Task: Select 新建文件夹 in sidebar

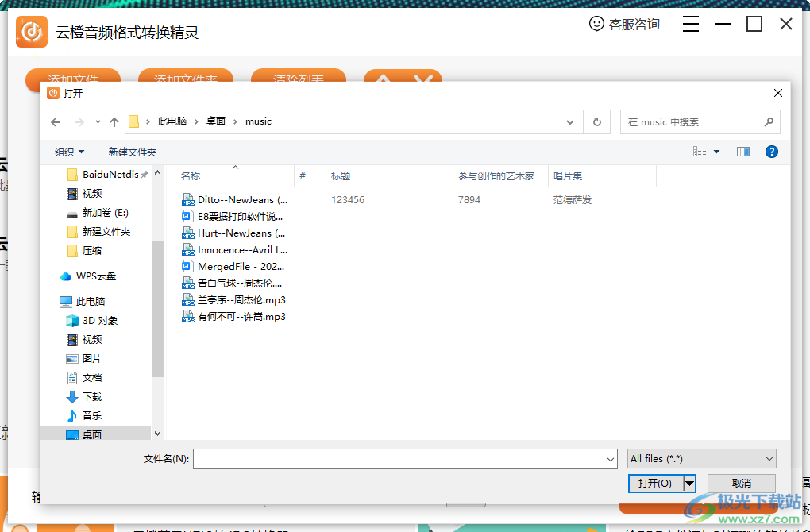Action: click(99, 232)
